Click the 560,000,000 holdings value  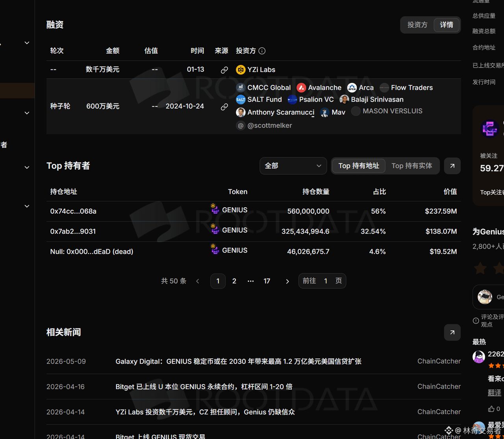(308, 211)
